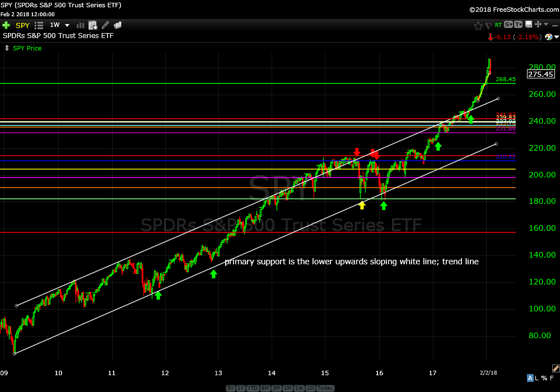560x392 pixels.
Task: Add SPY to favorites with the star
Action: point(478,25)
